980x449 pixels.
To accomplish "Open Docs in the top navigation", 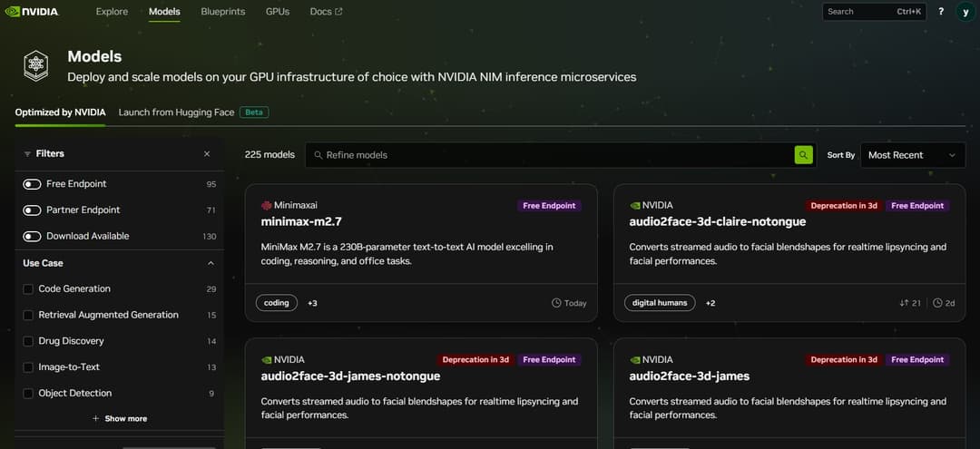I will pos(327,11).
